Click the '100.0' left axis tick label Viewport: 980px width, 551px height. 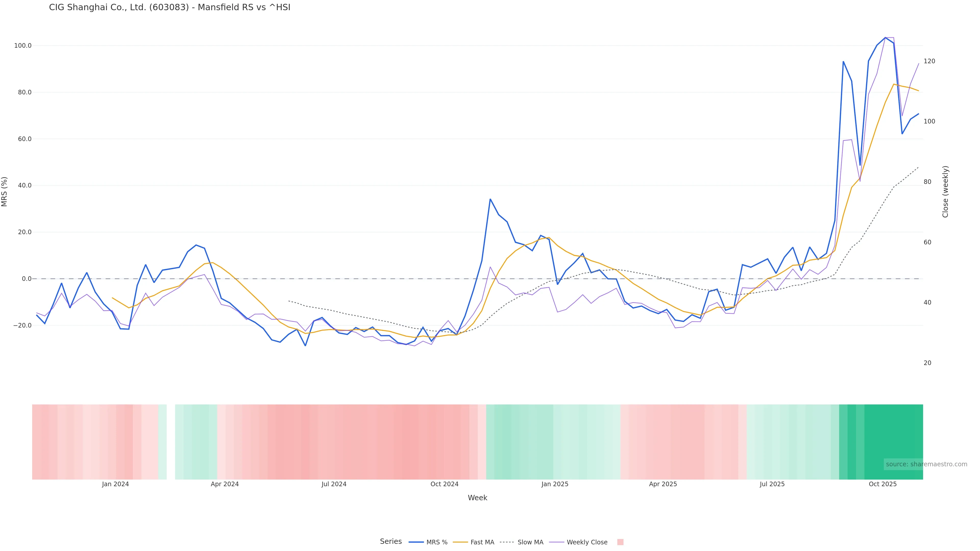tap(23, 46)
